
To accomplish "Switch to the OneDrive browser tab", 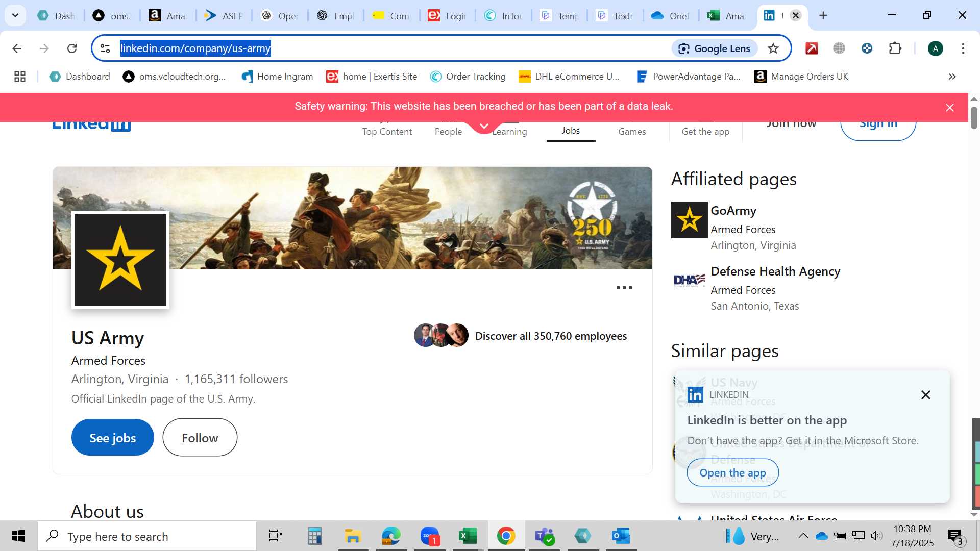I will (x=671, y=15).
